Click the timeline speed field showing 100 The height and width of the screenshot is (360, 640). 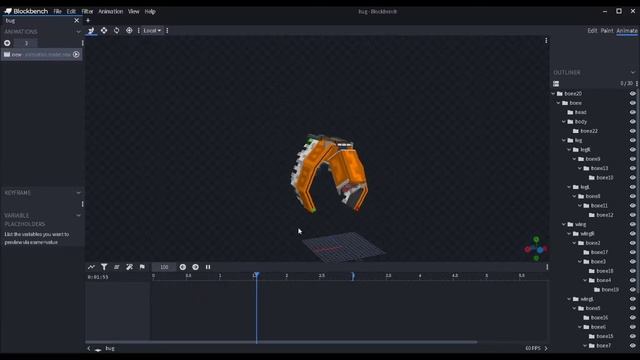tap(164, 267)
